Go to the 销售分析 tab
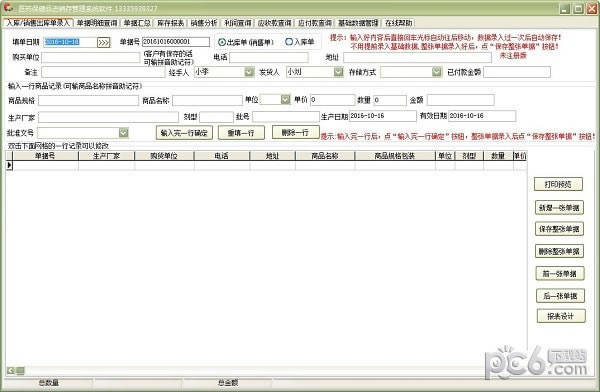Screen dimensions: 600x392 tap(204, 23)
